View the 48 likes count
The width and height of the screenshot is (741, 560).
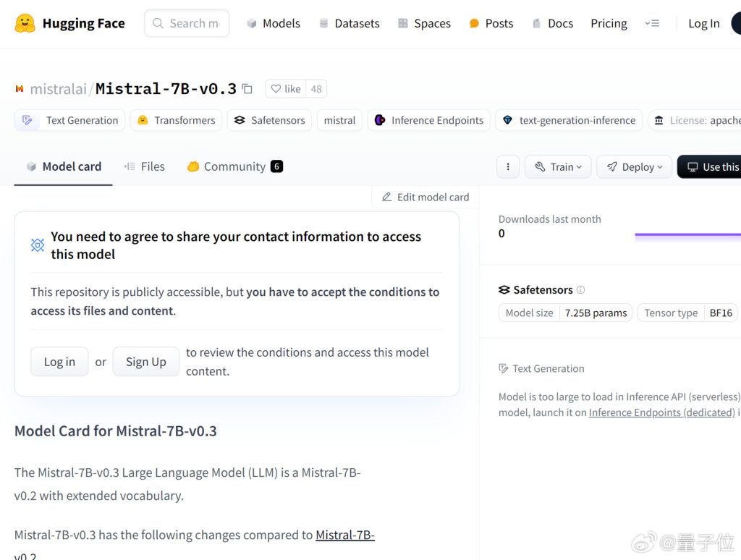[316, 89]
